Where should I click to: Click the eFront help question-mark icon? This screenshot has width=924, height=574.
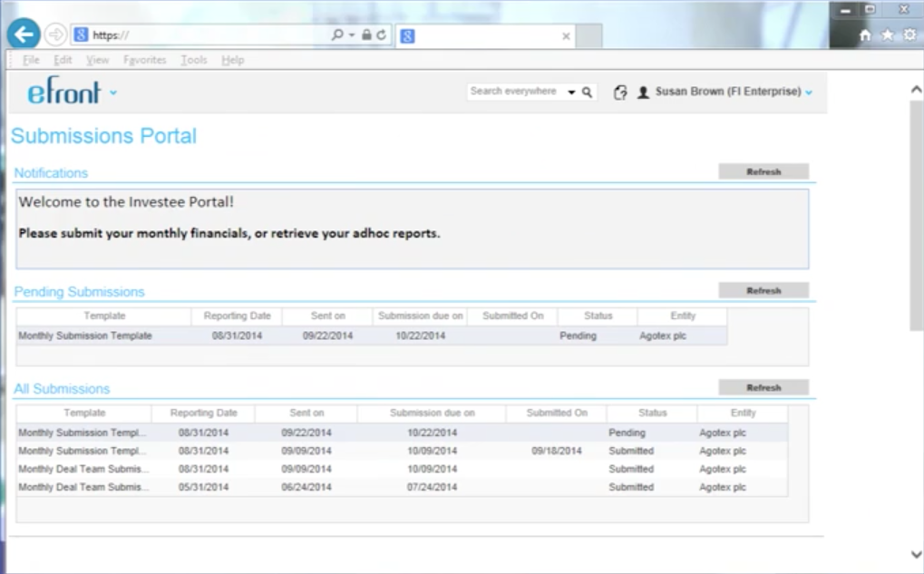pyautogui.click(x=618, y=92)
